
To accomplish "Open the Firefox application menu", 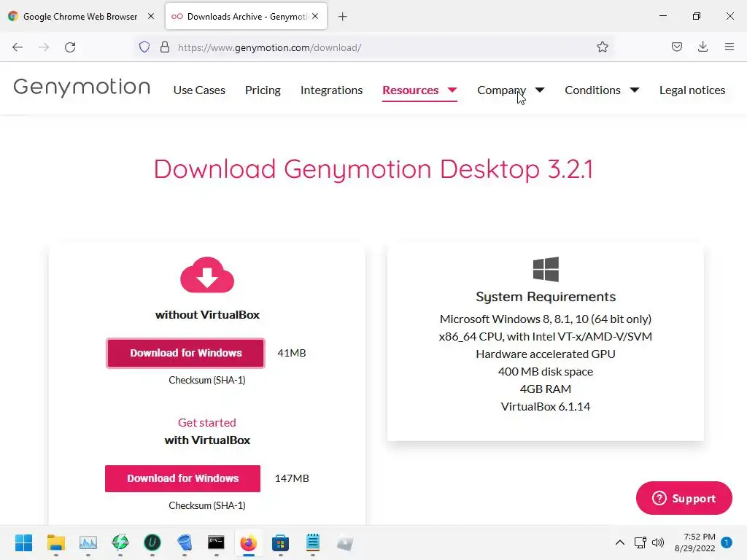I will pyautogui.click(x=729, y=47).
